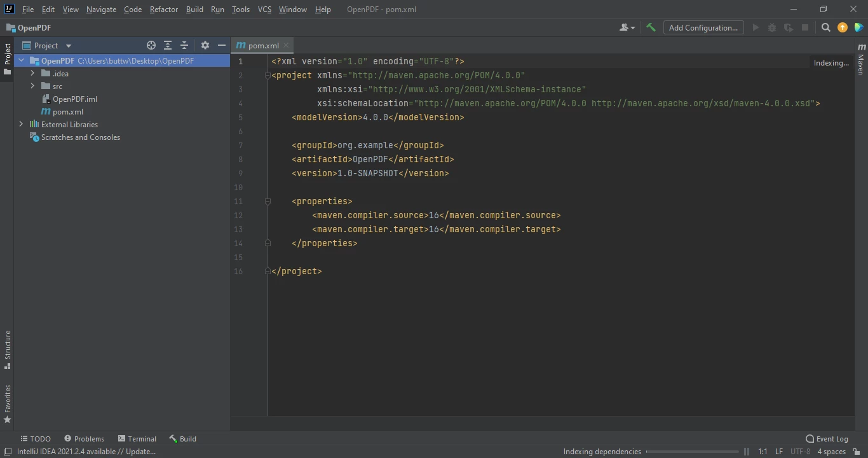The image size is (868, 458).
Task: Toggle read-only lock icon in status bar
Action: point(857,452)
